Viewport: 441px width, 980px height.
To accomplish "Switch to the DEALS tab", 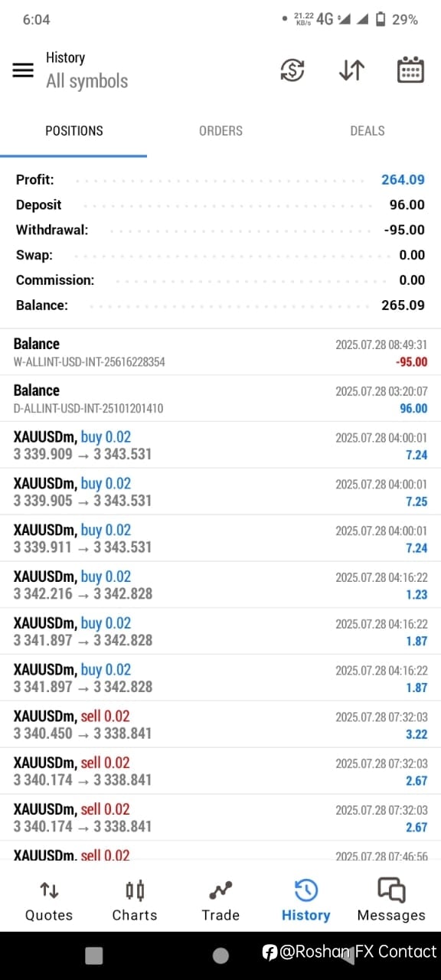I will (x=367, y=131).
